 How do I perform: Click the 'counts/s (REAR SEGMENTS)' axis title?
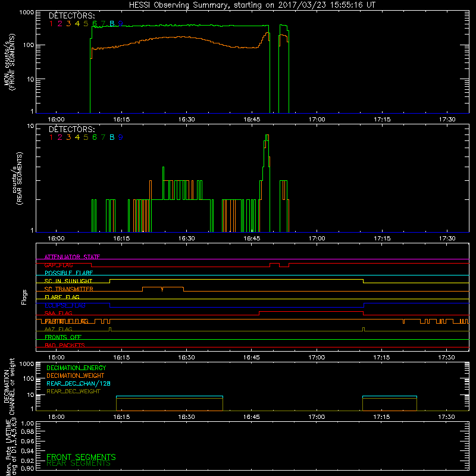(x=17, y=178)
